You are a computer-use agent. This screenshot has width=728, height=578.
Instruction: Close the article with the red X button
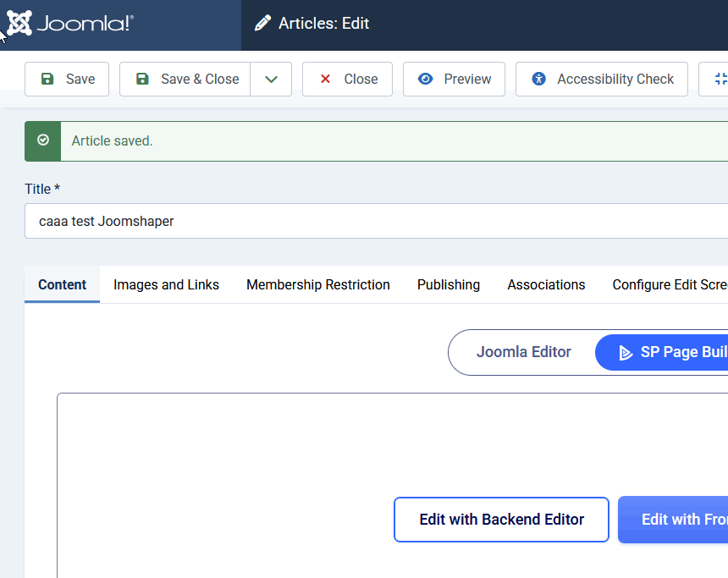(347, 79)
